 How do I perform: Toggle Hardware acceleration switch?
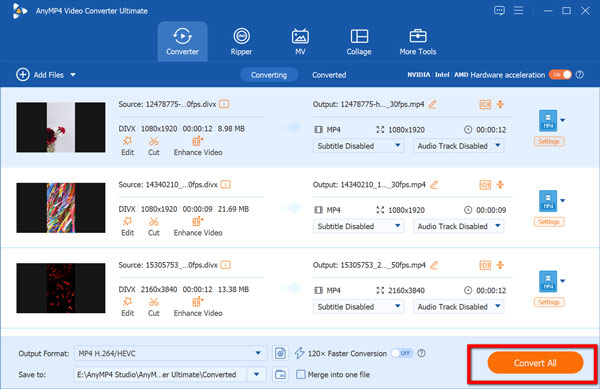coord(560,75)
